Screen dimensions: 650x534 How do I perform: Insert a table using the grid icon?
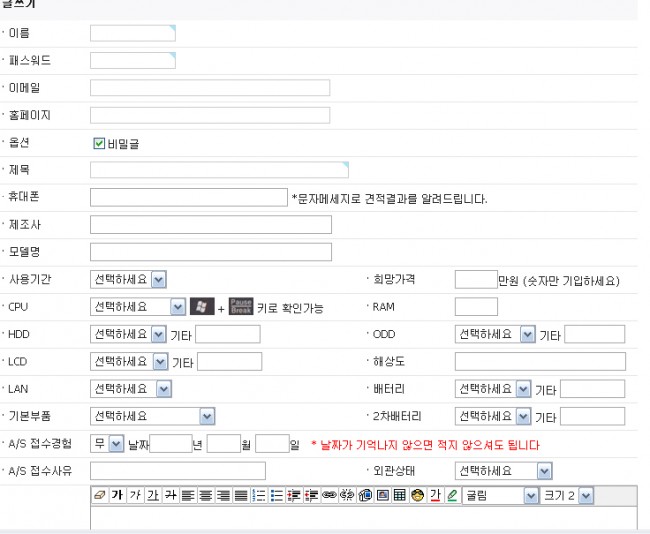[x=399, y=495]
